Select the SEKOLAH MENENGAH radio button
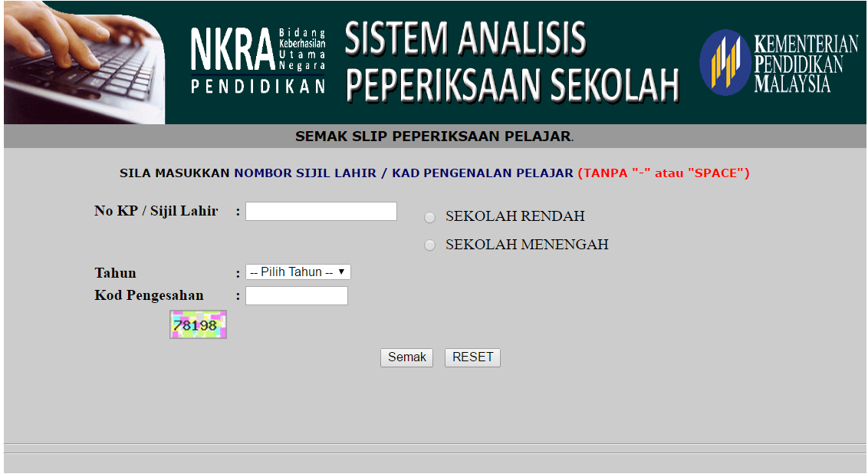 (x=429, y=245)
